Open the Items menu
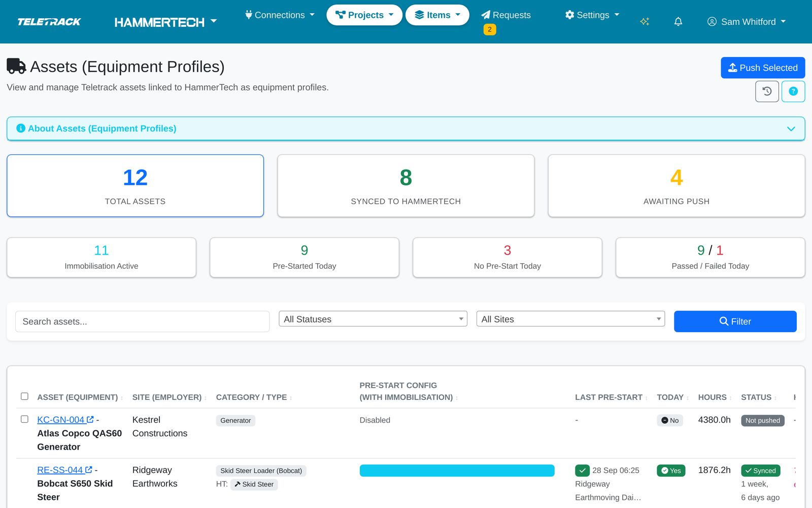 pos(437,15)
